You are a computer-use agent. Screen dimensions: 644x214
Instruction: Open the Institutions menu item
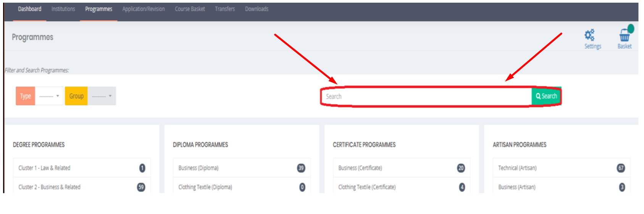point(63,9)
